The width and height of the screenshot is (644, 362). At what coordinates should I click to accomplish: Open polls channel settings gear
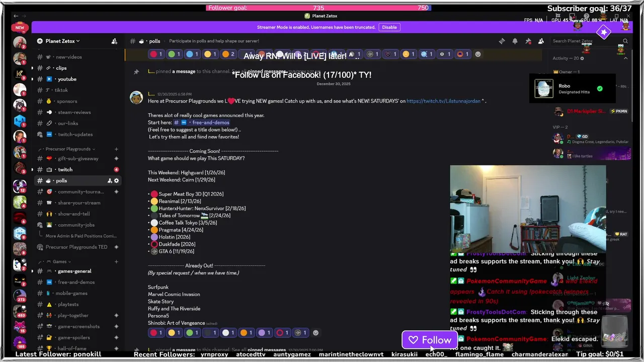click(x=116, y=180)
